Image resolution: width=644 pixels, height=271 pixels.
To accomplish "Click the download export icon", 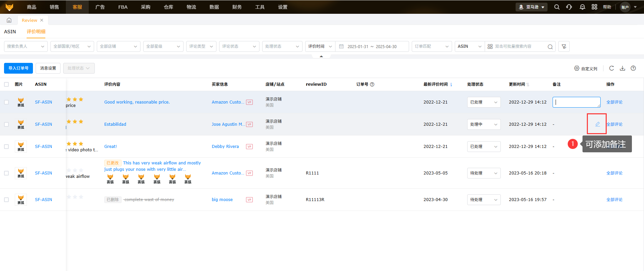I will pyautogui.click(x=622, y=68).
